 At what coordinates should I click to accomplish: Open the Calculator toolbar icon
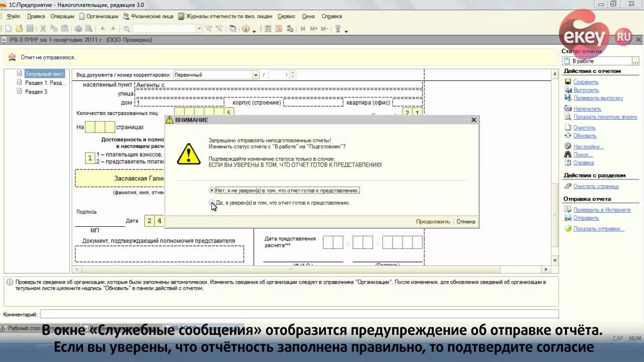click(x=268, y=29)
